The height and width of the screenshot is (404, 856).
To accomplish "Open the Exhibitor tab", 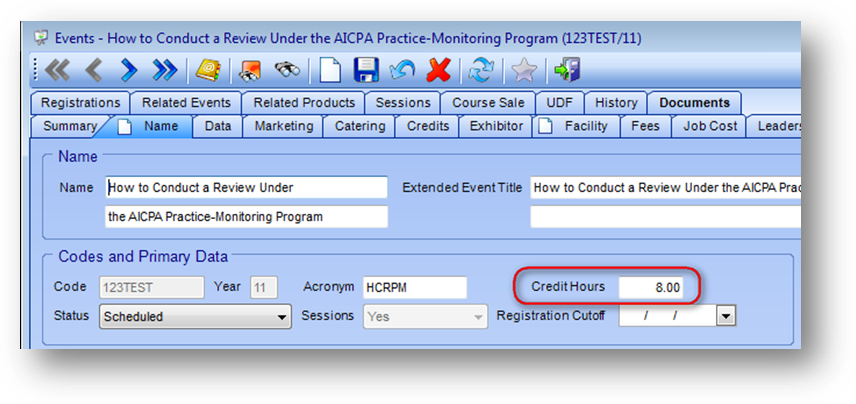I will point(496,127).
